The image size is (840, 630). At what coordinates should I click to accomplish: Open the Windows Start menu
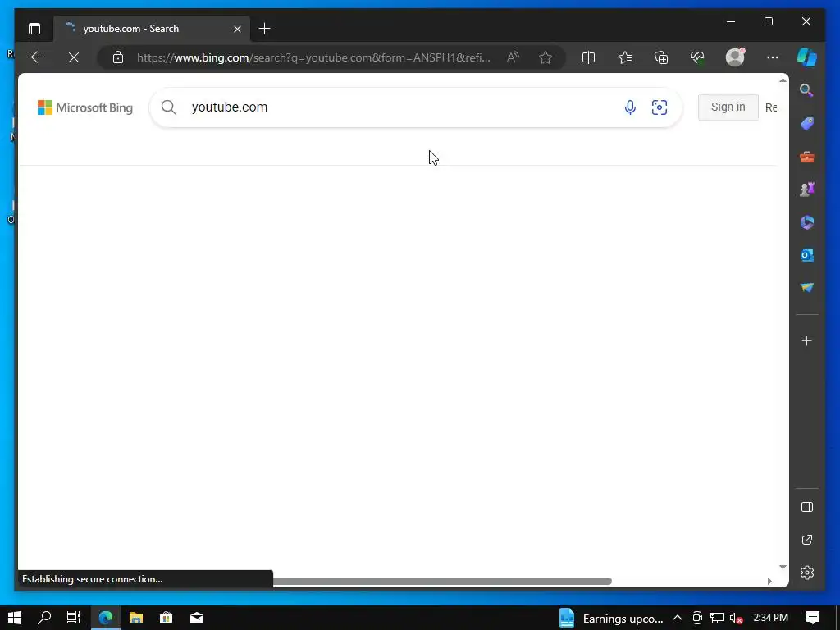point(15,619)
